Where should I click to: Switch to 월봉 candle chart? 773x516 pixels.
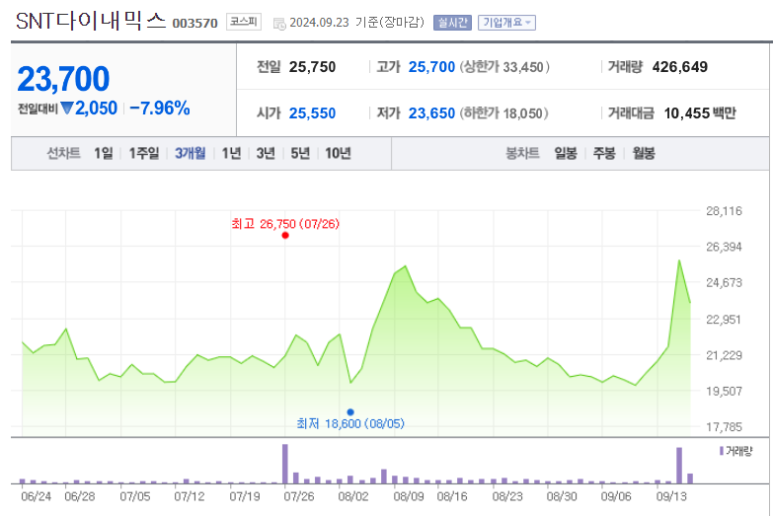[643, 153]
